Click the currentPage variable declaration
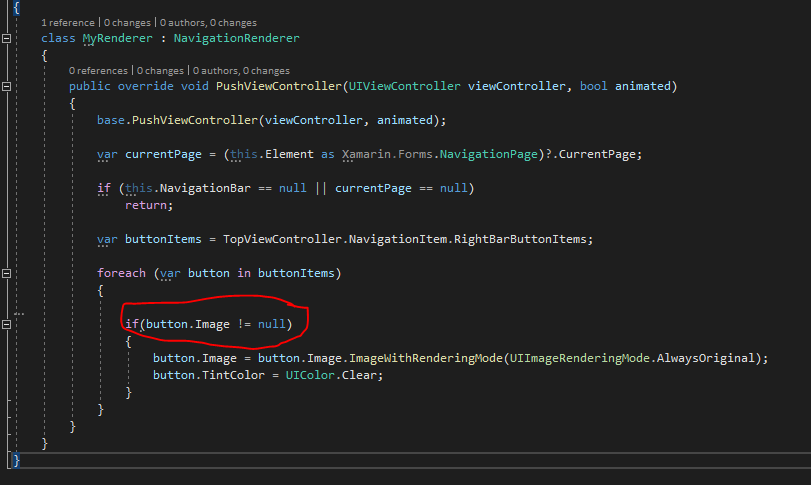 (163, 154)
